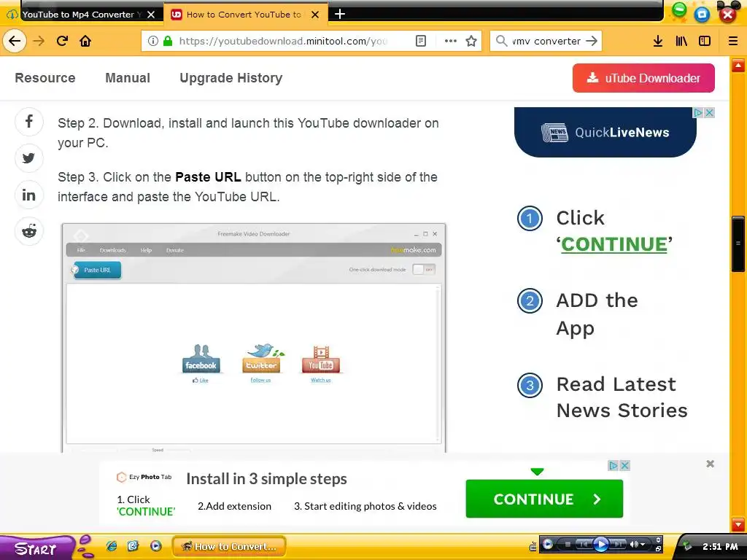This screenshot has height=560, width=747.
Task: Click the Ezy Photo Tab logo
Action: click(x=144, y=477)
